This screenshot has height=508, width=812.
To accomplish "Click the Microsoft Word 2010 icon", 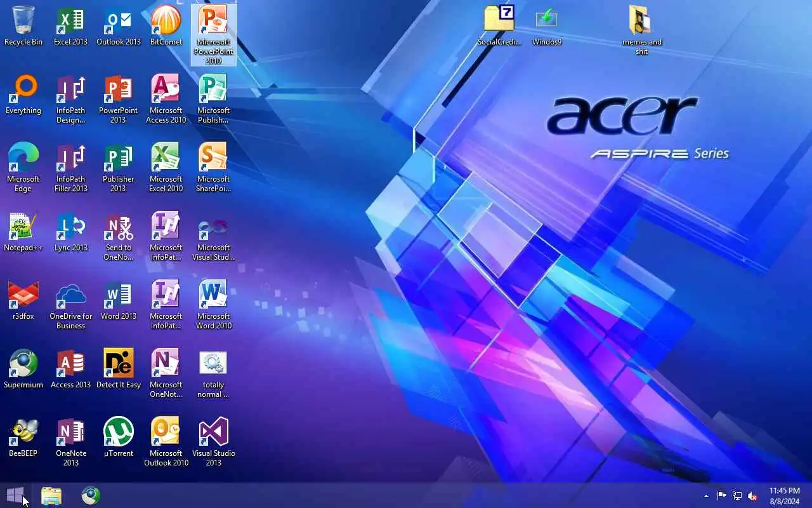I will coord(214,305).
